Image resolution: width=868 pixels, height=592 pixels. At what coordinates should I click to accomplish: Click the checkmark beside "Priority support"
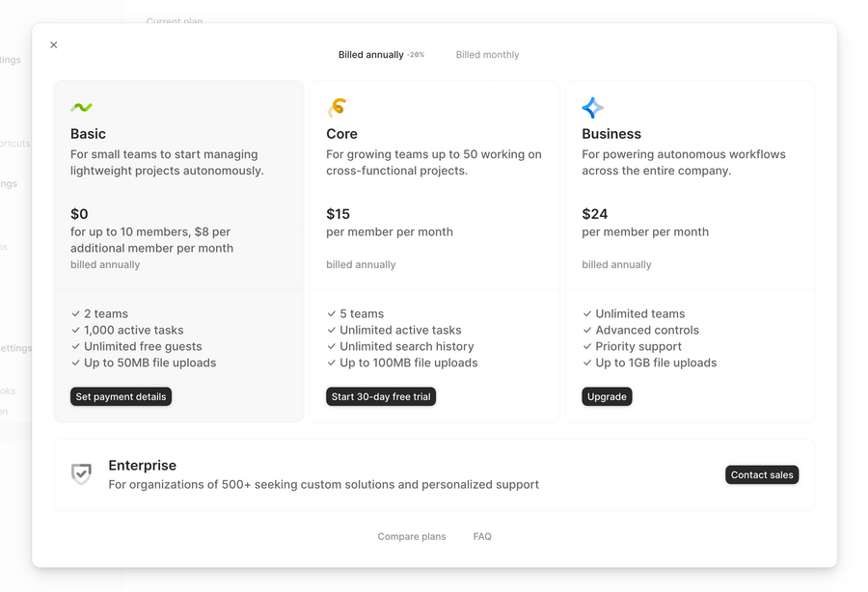tap(586, 346)
